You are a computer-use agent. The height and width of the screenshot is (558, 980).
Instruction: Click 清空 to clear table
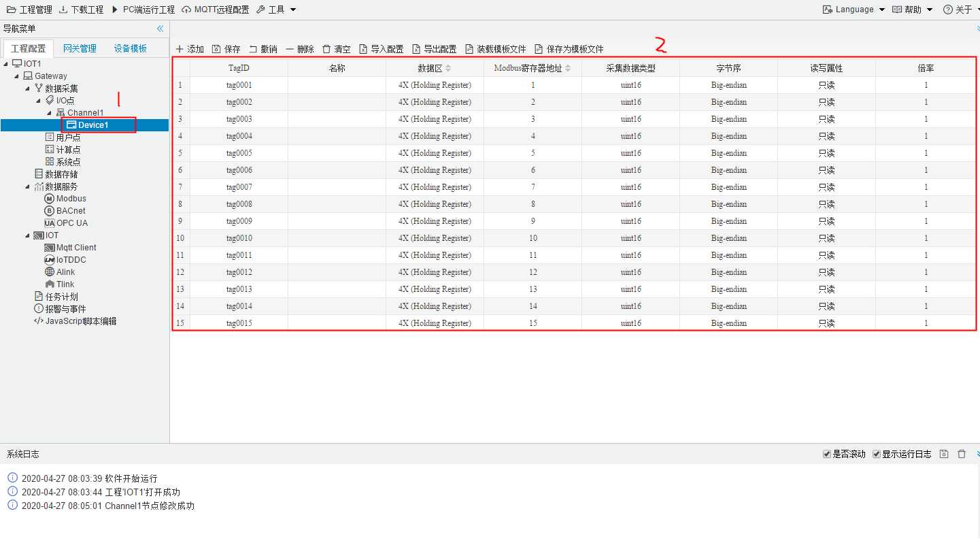click(x=337, y=49)
